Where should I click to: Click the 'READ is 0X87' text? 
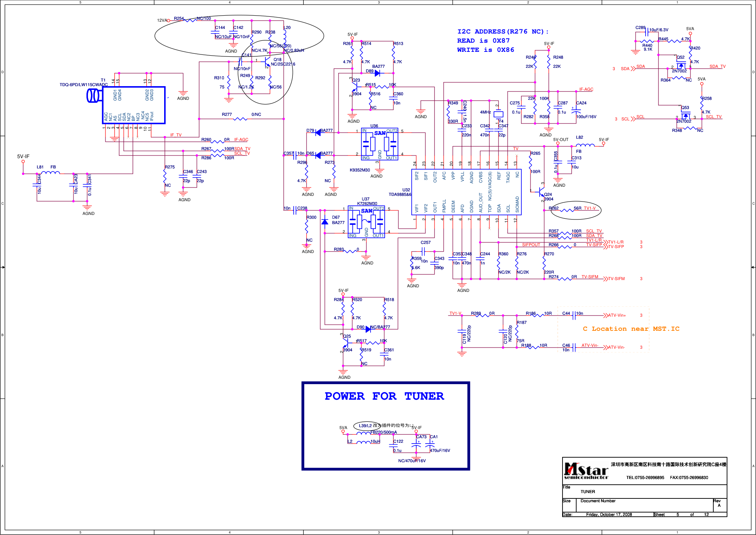click(x=483, y=41)
